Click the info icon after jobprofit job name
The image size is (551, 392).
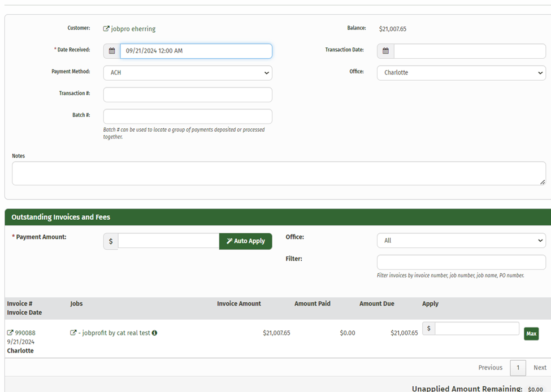[154, 333]
